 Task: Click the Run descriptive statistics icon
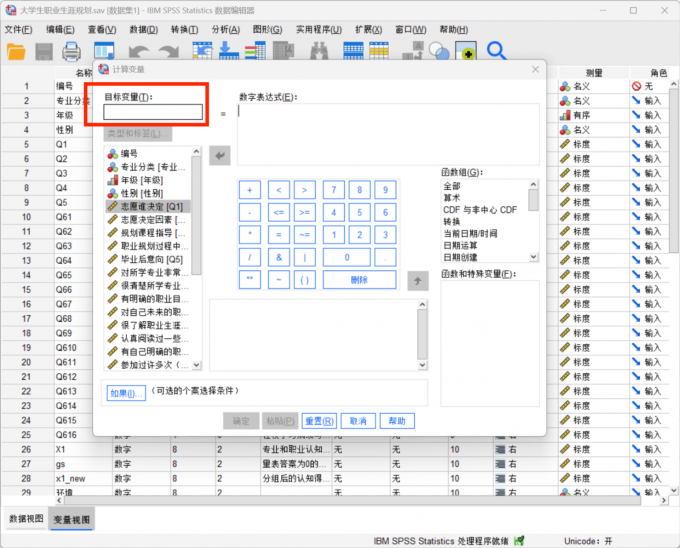284,51
